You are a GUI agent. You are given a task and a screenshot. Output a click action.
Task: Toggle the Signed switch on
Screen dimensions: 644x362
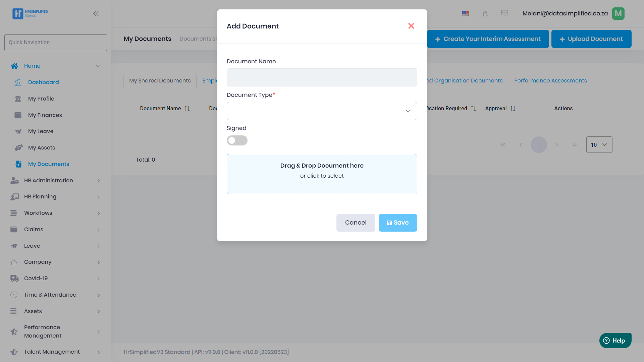[237, 140]
